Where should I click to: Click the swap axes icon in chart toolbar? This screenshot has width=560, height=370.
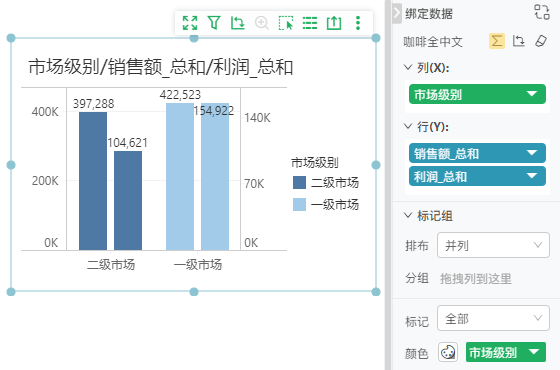[x=238, y=23]
